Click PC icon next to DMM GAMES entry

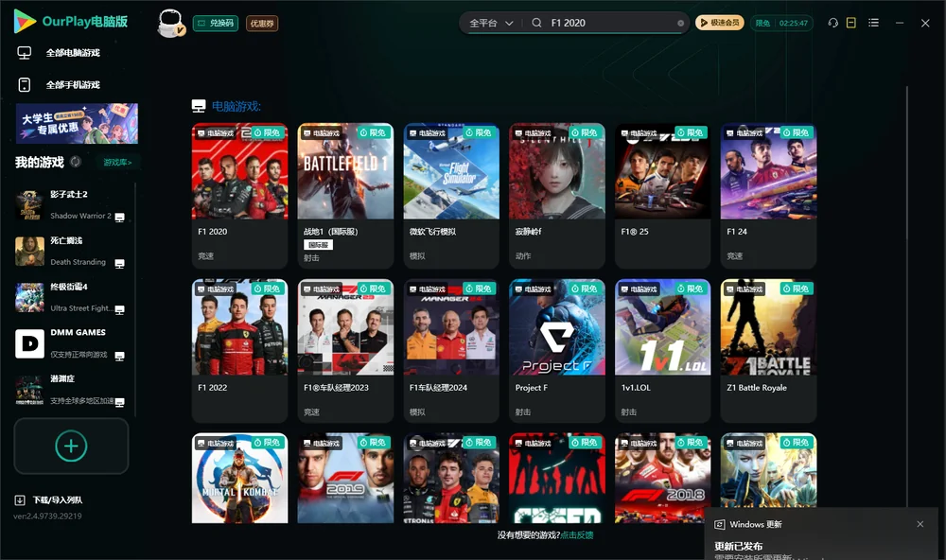[119, 356]
